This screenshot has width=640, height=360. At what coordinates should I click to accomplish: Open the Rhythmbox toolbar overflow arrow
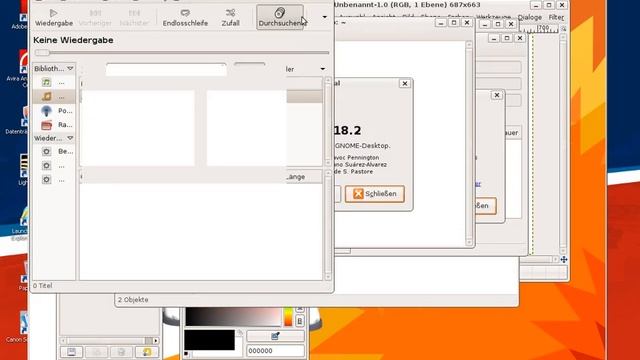click(324, 17)
